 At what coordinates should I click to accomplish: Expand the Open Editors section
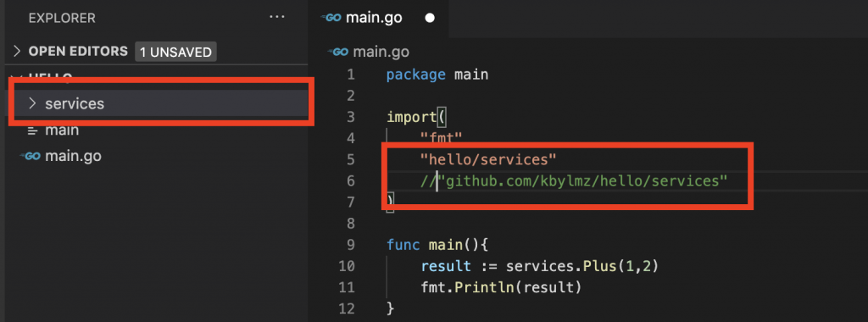[17, 52]
